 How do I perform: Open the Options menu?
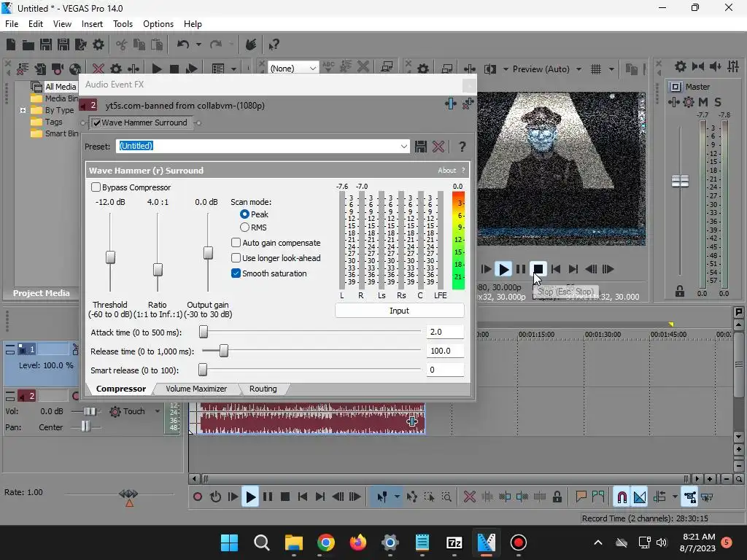158,24
